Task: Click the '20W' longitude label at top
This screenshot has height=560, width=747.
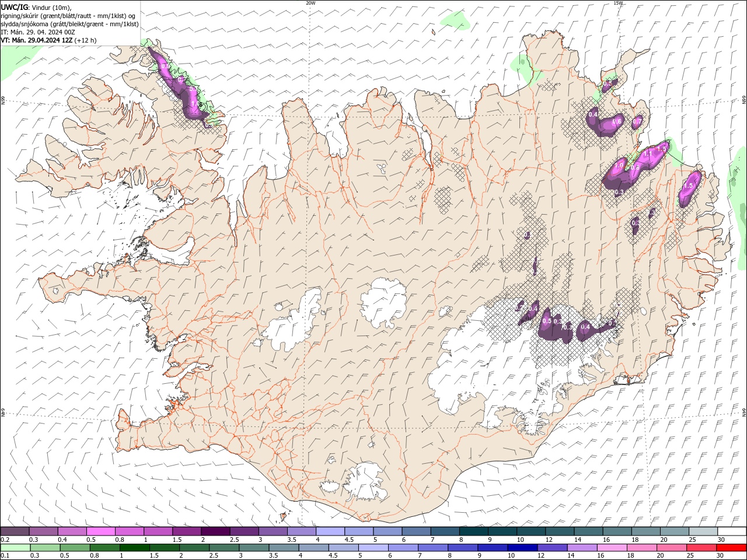Action: (310, 3)
